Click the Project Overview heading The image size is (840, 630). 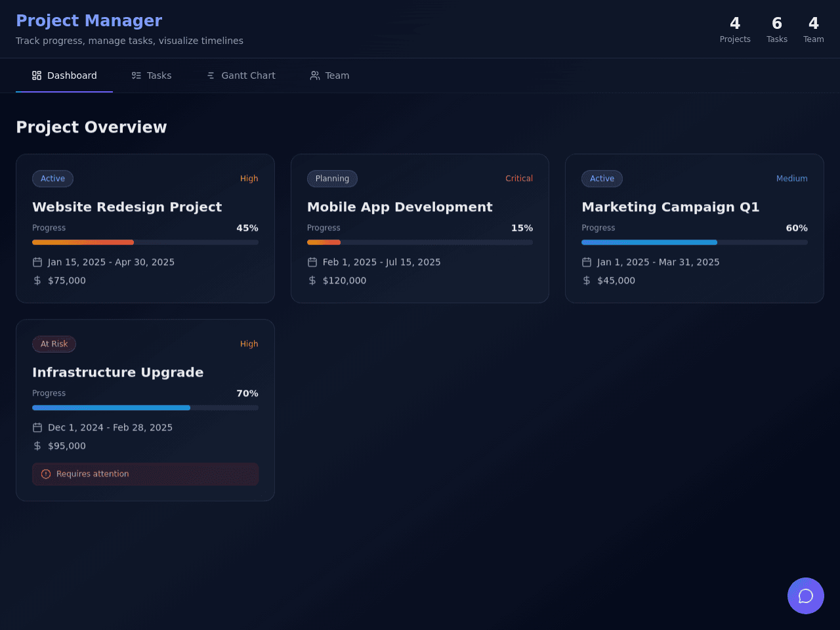click(x=91, y=127)
